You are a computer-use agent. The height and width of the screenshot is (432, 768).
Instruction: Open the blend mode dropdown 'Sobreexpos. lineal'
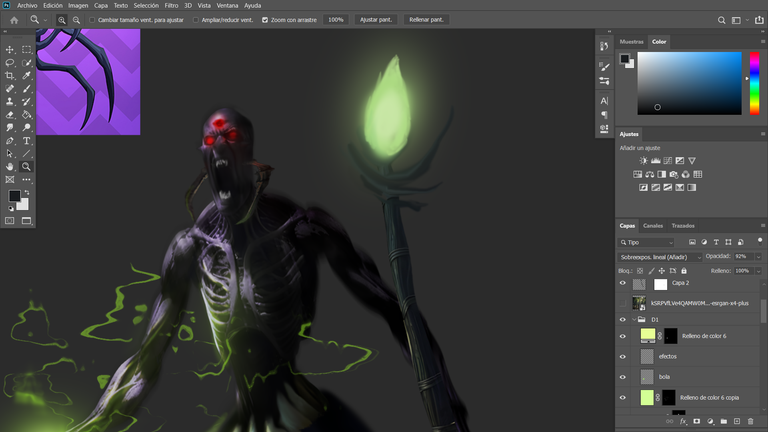pyautogui.click(x=660, y=257)
